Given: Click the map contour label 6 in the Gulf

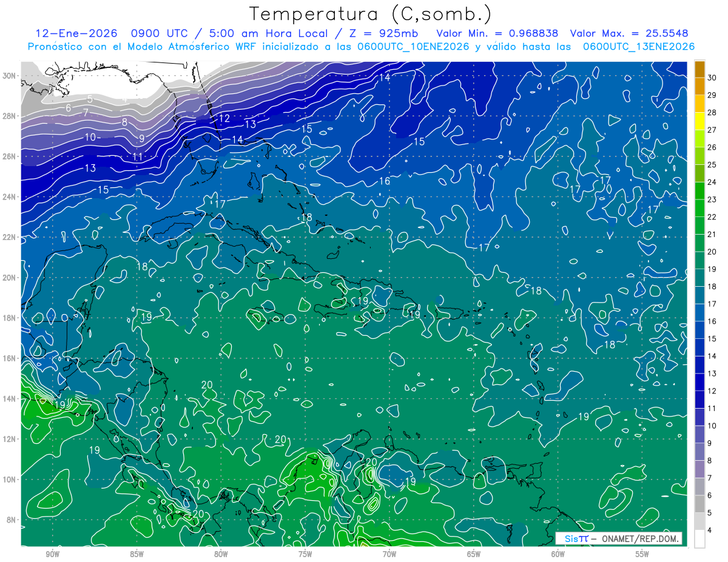Looking at the screenshot, I should tap(68, 108).
